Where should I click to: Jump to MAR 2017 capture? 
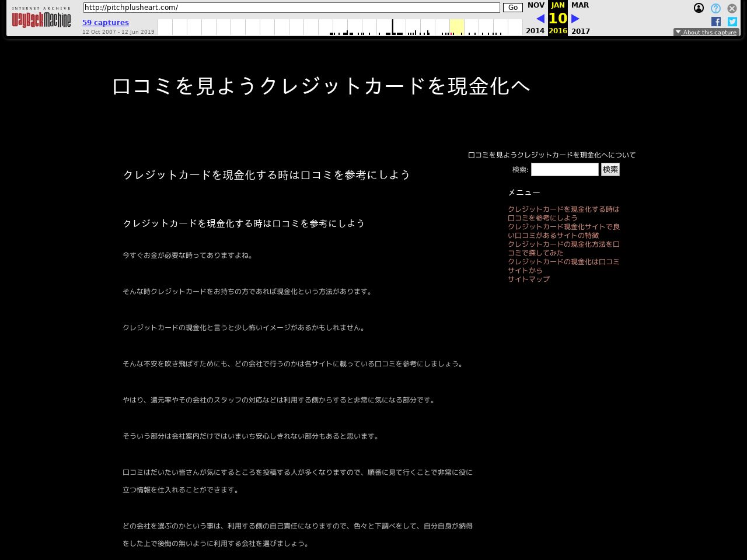click(580, 5)
